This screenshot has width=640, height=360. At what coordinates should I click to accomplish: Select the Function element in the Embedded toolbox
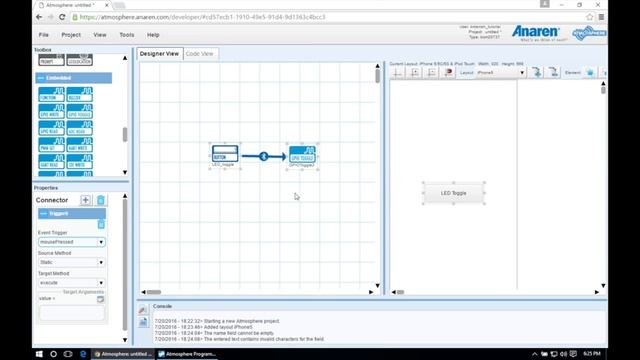pos(51,94)
